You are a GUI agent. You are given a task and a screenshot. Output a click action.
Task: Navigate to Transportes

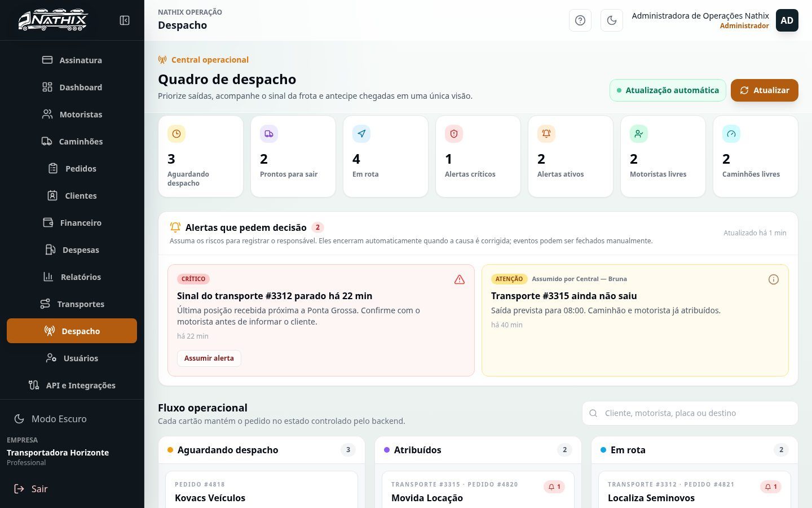72,304
